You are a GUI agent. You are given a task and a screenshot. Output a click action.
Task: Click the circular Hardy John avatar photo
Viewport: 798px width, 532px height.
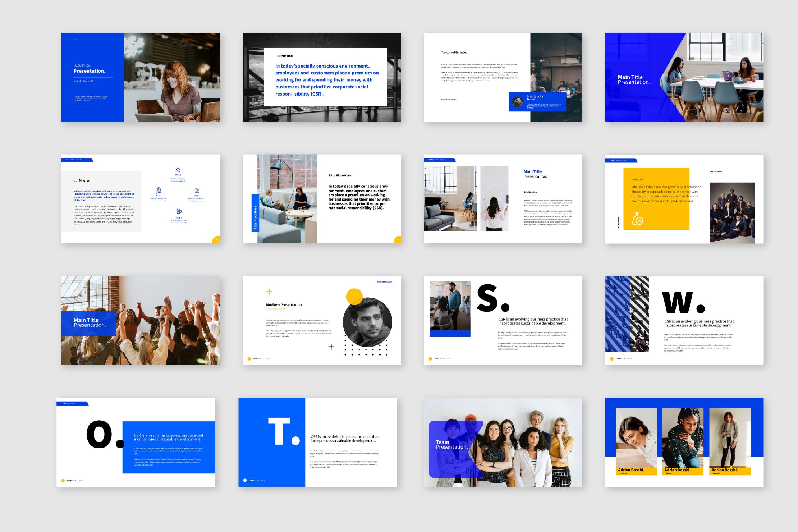(518, 102)
